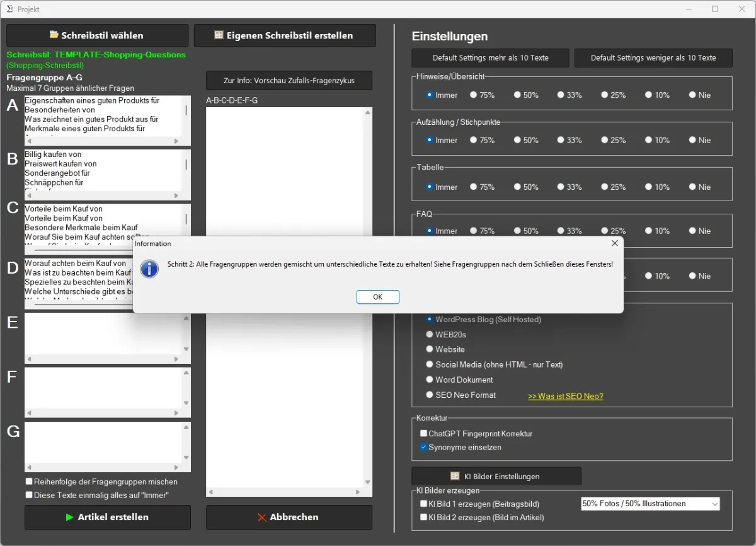This screenshot has width=756, height=546.
Task: Open KI Bilder Einstellungen
Action: coord(496,476)
